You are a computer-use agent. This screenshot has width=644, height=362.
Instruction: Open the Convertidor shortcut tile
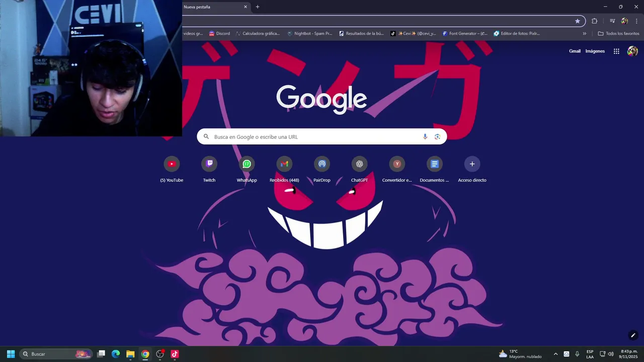click(397, 164)
